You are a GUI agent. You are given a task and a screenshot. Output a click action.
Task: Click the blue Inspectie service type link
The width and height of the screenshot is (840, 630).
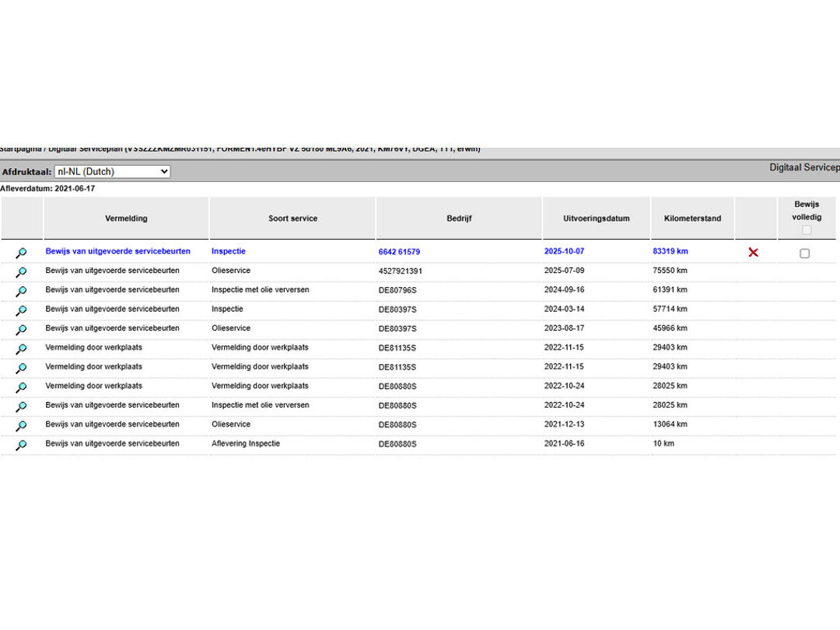point(229,251)
